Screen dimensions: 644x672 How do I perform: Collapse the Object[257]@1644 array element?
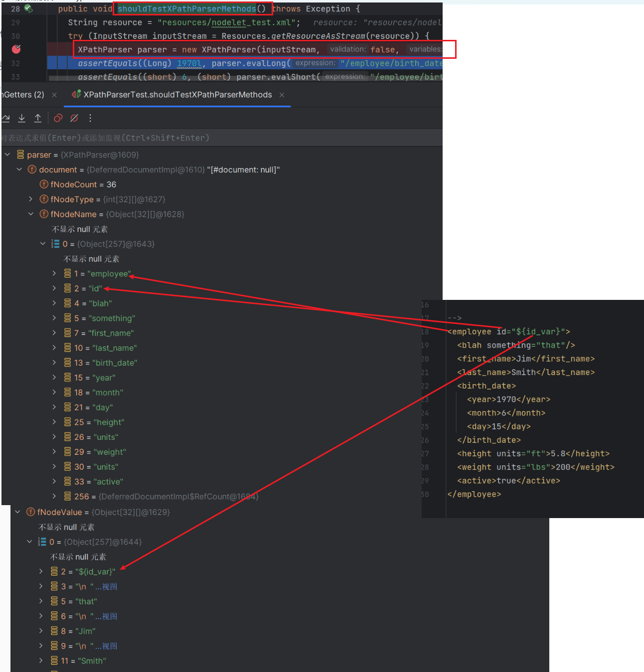(x=29, y=541)
